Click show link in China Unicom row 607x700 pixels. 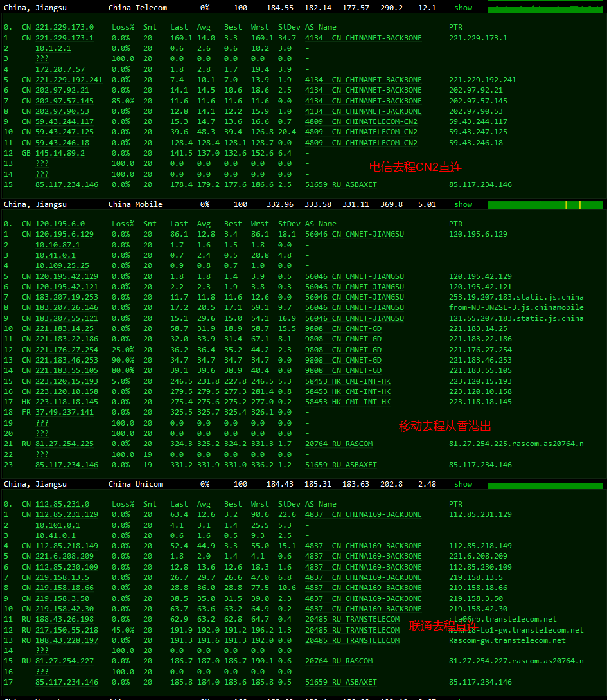(463, 484)
